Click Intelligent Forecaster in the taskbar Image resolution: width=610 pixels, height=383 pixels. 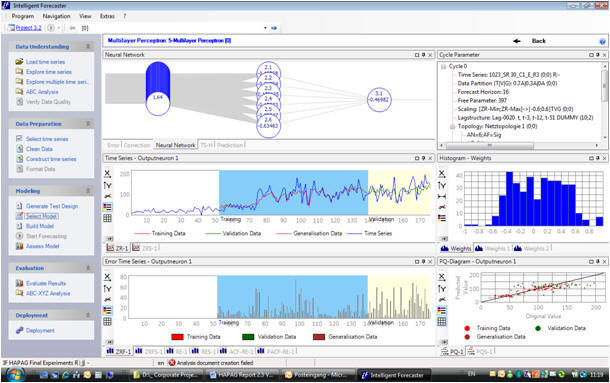point(392,375)
